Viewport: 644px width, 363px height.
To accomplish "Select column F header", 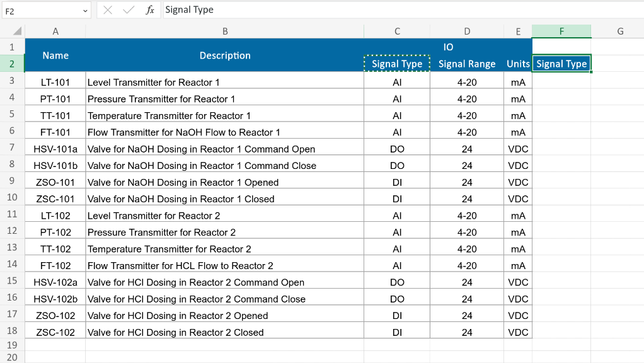I will (x=561, y=32).
